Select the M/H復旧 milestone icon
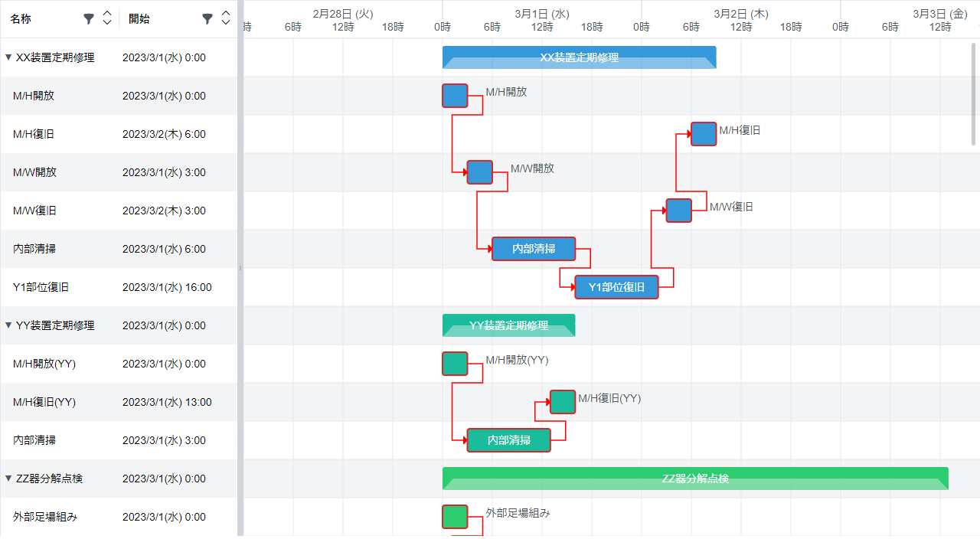The width and height of the screenshot is (980, 539). (x=703, y=133)
